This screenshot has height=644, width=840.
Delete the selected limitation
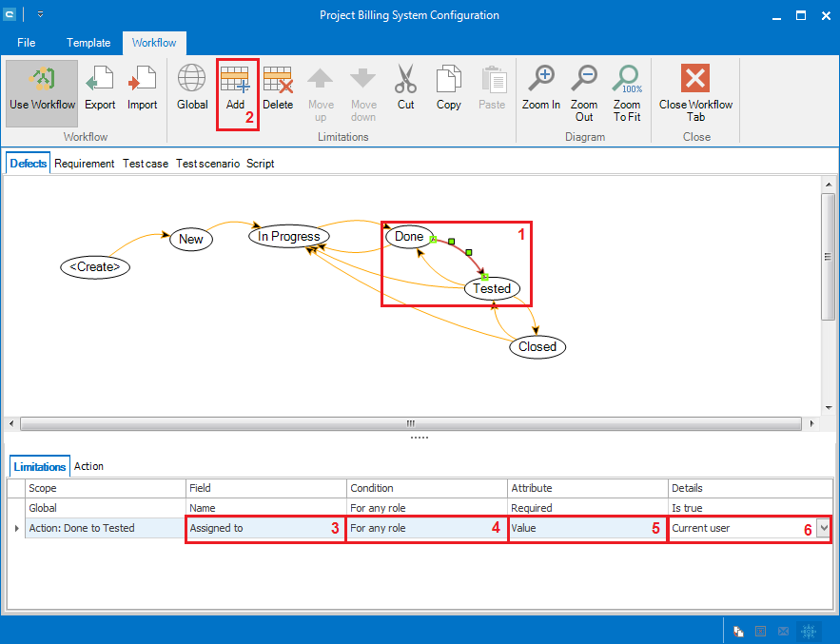pyautogui.click(x=278, y=88)
